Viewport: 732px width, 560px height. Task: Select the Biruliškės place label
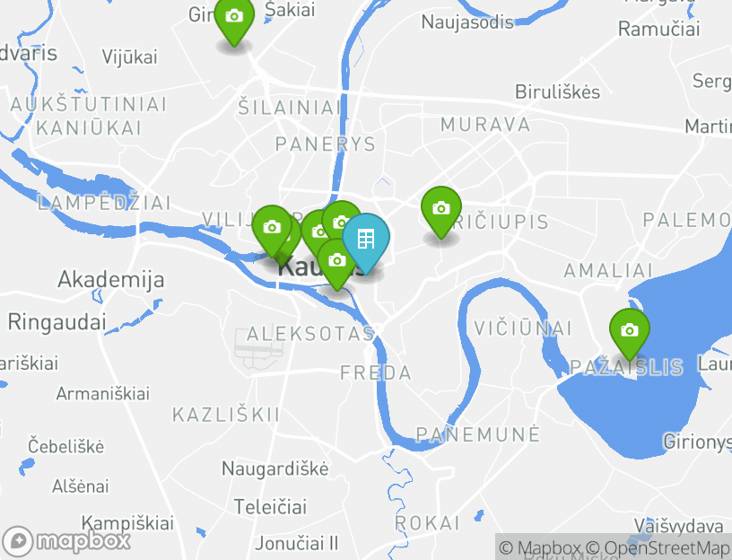[x=557, y=92]
